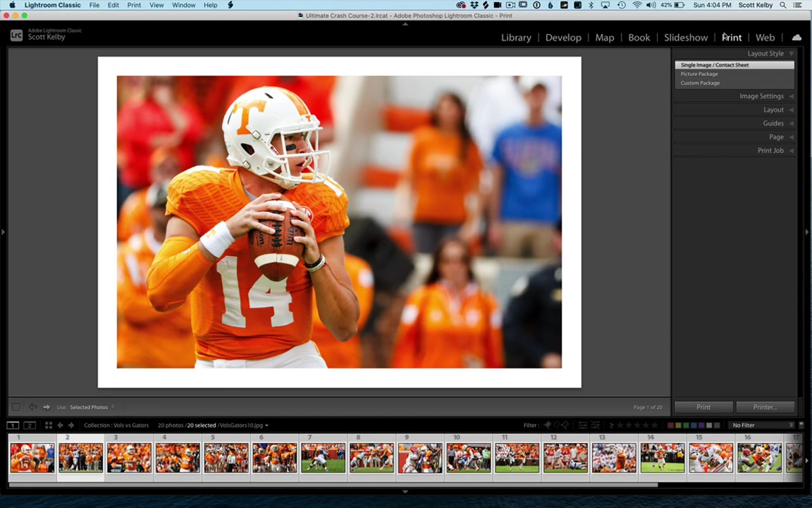The image size is (812, 508).
Task: Select Single Image / Contact Sheet style
Action: point(734,65)
